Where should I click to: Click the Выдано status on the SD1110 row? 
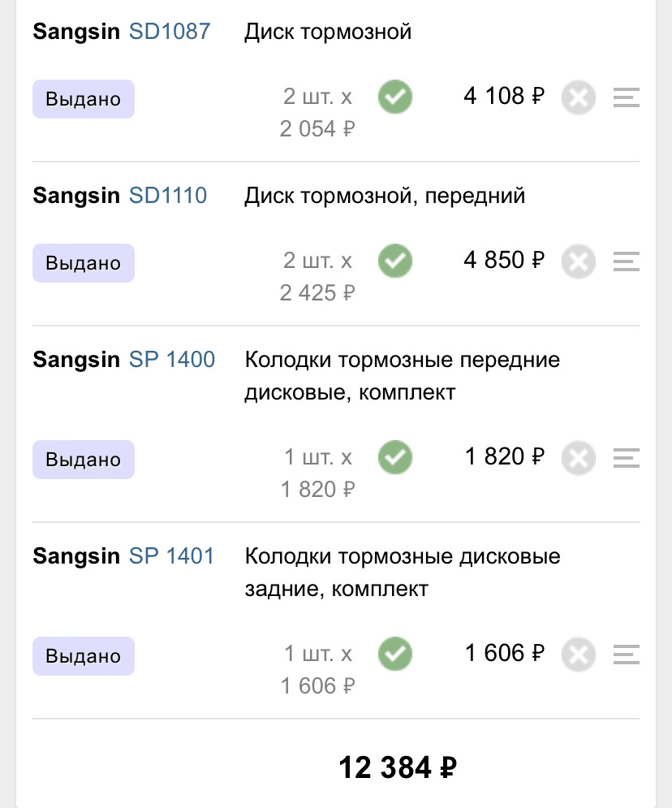coord(83,262)
